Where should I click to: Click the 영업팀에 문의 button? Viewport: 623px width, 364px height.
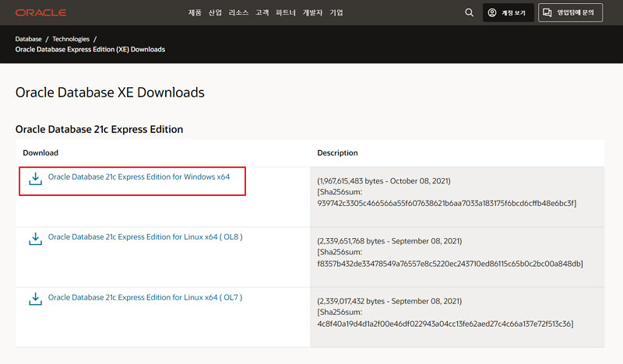pos(570,12)
